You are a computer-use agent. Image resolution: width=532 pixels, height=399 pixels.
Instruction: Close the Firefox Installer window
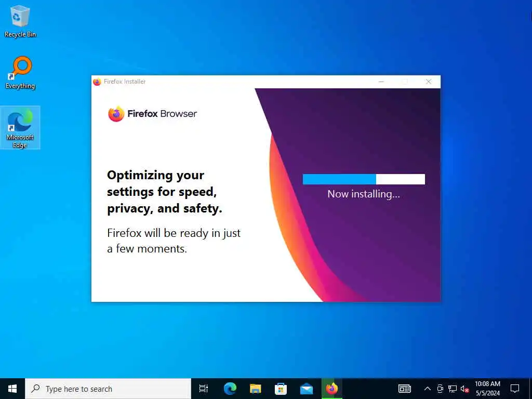(429, 82)
